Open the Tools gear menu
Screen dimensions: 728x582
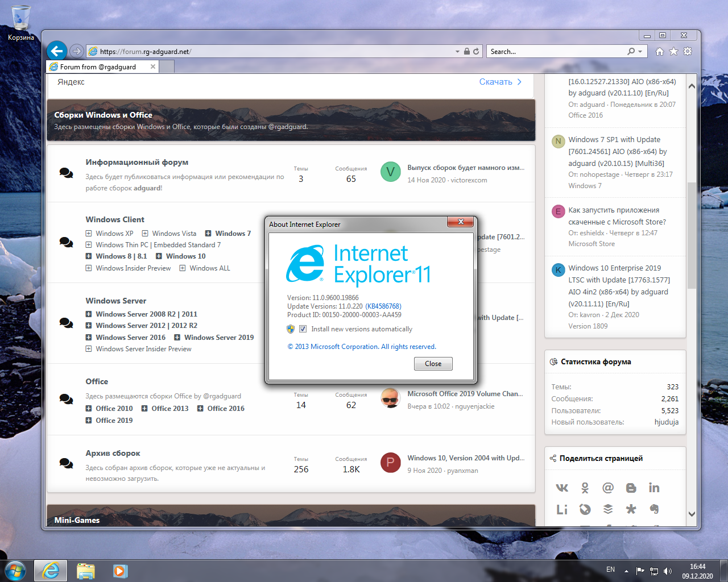[x=688, y=51]
